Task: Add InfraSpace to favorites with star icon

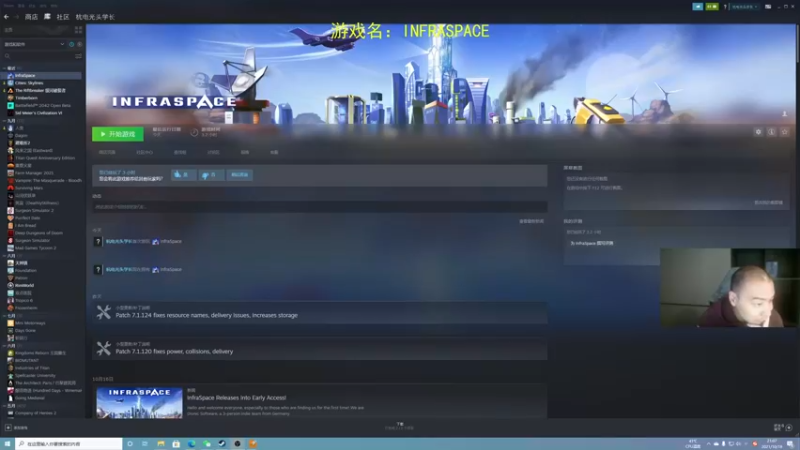Action: (x=785, y=132)
